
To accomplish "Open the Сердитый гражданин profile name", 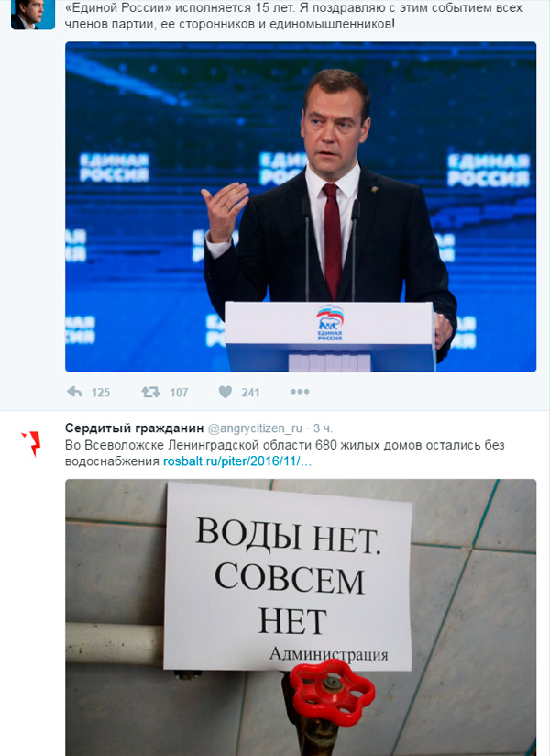I will click(135, 428).
